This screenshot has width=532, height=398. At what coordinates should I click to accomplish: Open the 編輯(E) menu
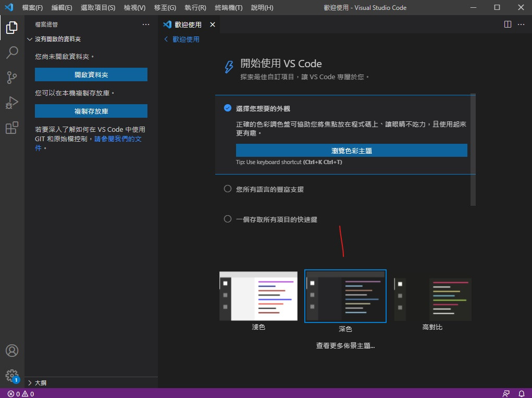(x=62, y=7)
